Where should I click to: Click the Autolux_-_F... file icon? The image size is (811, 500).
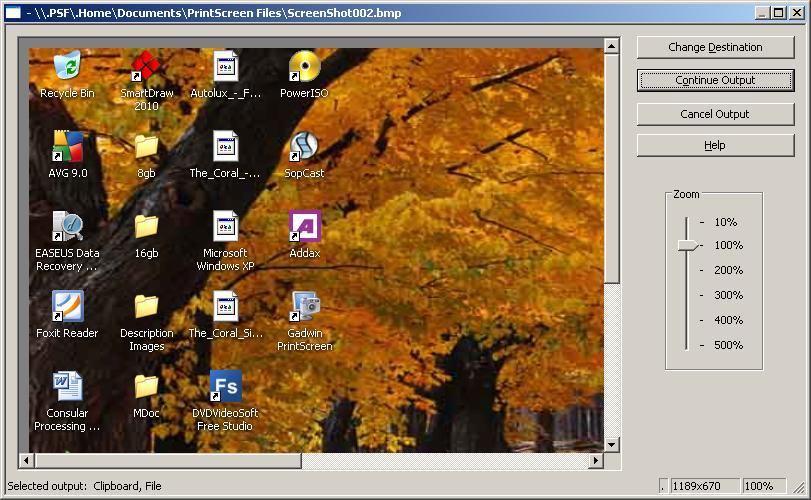tap(226, 66)
